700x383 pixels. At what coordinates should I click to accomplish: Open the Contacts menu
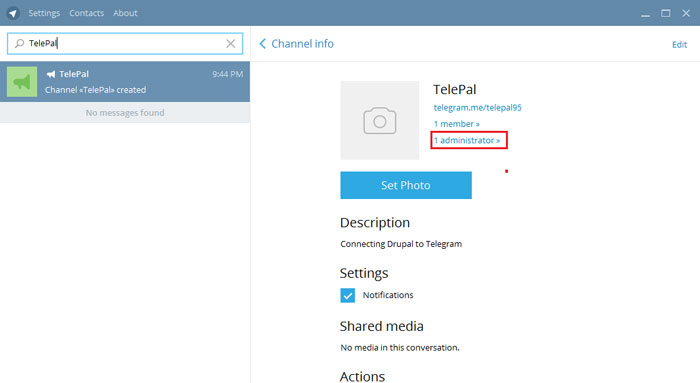pyautogui.click(x=86, y=13)
